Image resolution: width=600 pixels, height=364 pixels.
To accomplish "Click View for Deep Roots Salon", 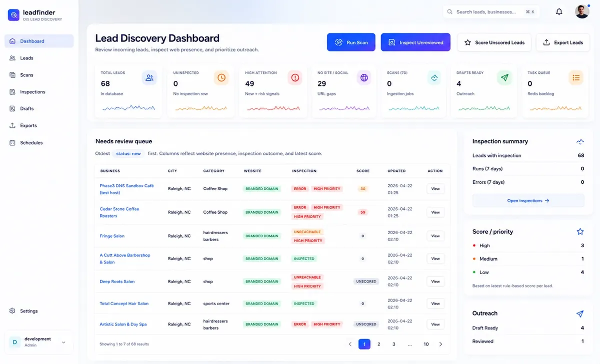I will [x=435, y=281].
